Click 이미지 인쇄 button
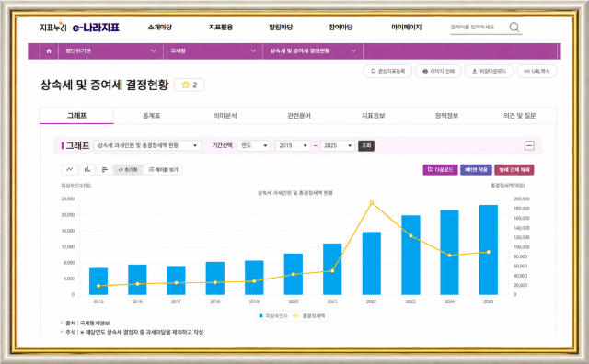This screenshot has height=364, width=589. (438, 71)
